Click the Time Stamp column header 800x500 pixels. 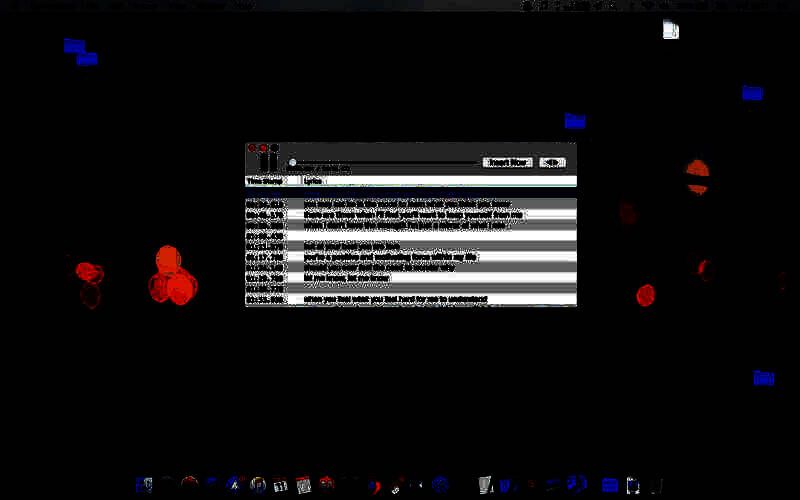point(265,181)
